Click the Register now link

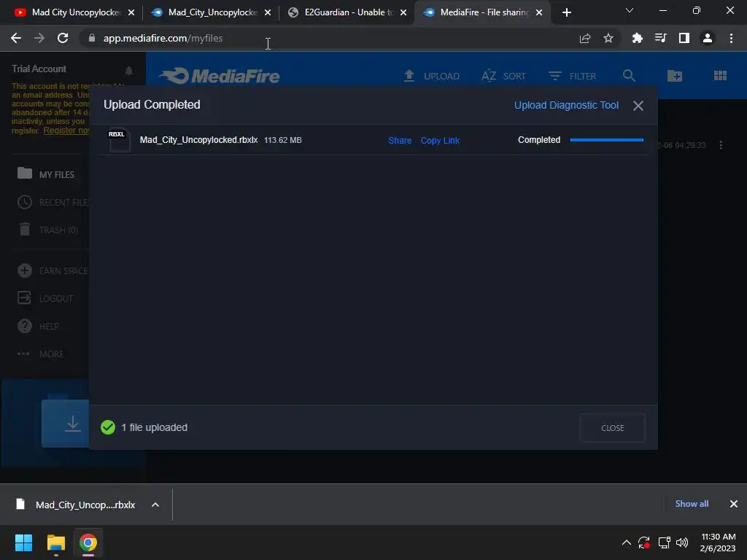66,131
